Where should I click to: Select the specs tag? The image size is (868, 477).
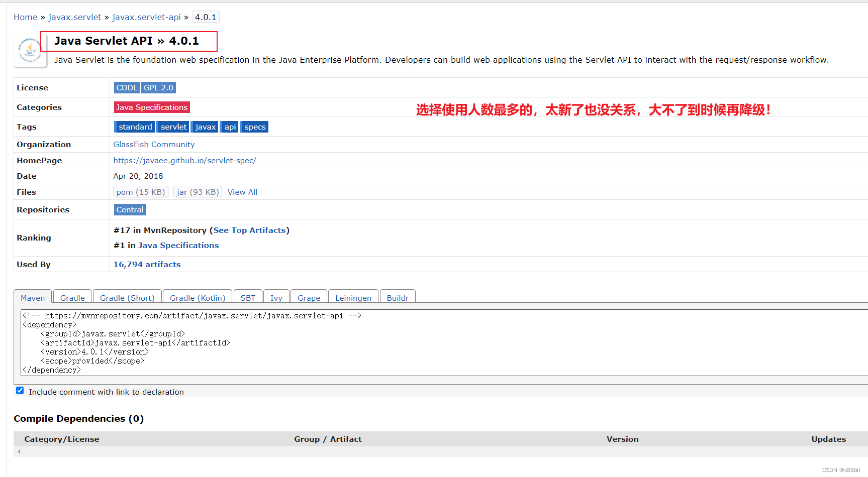pyautogui.click(x=254, y=127)
